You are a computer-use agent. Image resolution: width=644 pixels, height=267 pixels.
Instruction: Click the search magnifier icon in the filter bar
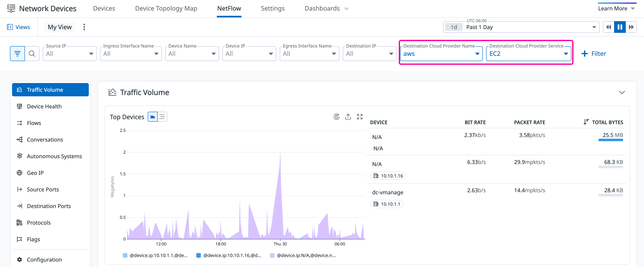(32, 53)
